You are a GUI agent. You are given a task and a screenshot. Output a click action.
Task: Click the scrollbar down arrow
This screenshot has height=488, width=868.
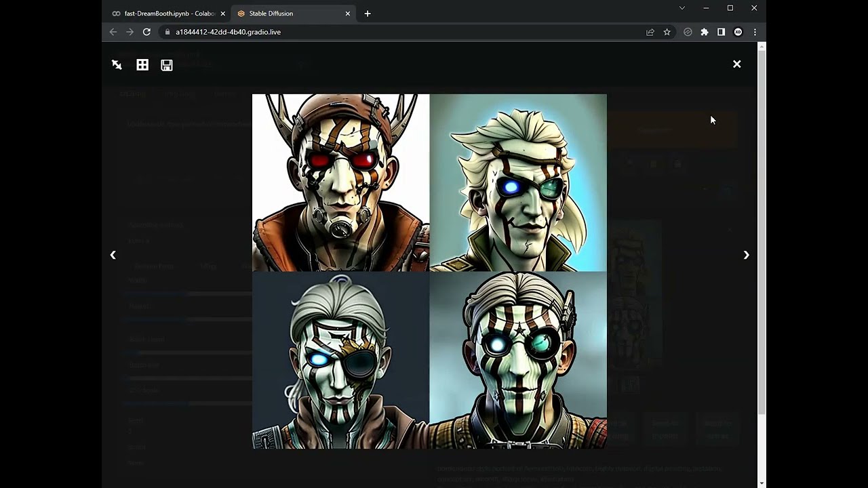tap(762, 483)
